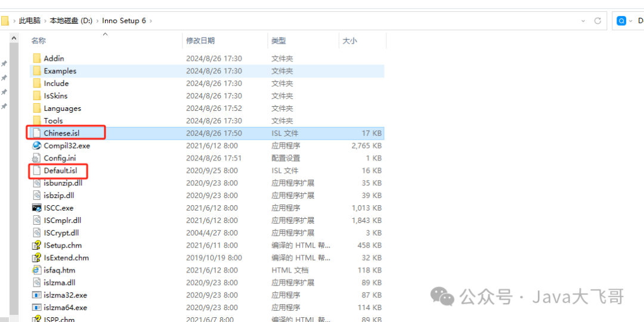Select the Tools folder icon
The height and width of the screenshot is (322, 644).
point(37,120)
